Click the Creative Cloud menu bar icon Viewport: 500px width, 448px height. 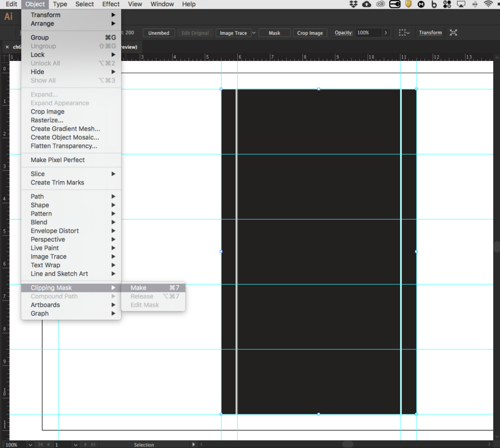(380, 4)
